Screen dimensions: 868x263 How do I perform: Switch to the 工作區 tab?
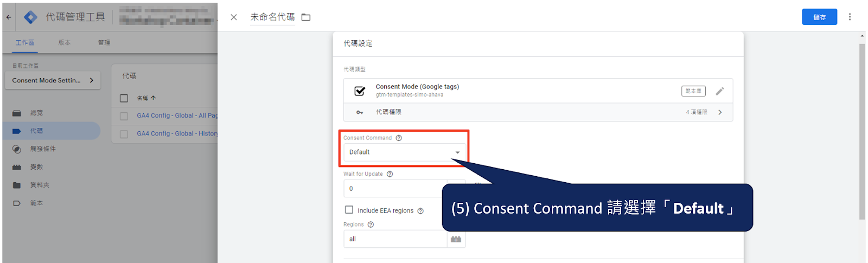click(x=25, y=42)
